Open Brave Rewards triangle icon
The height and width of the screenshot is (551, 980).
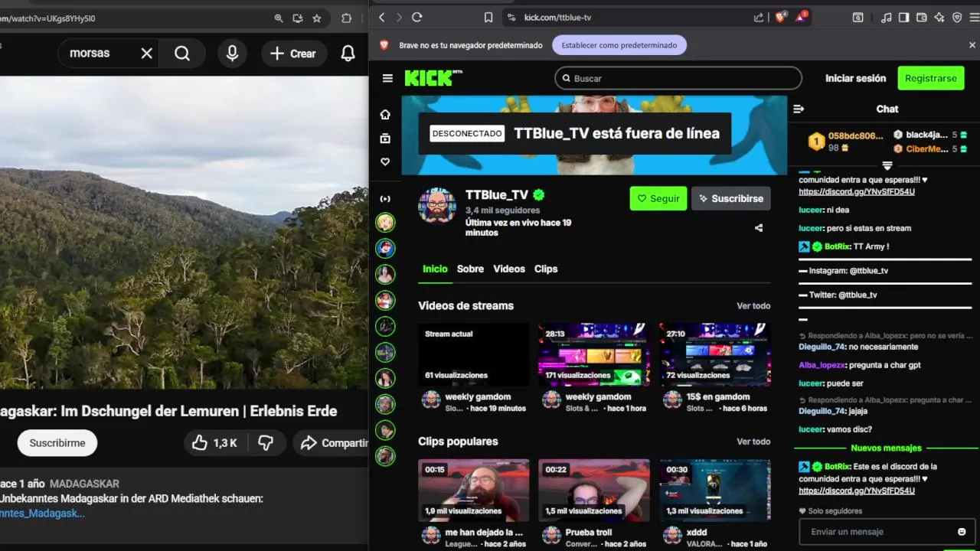coord(801,17)
